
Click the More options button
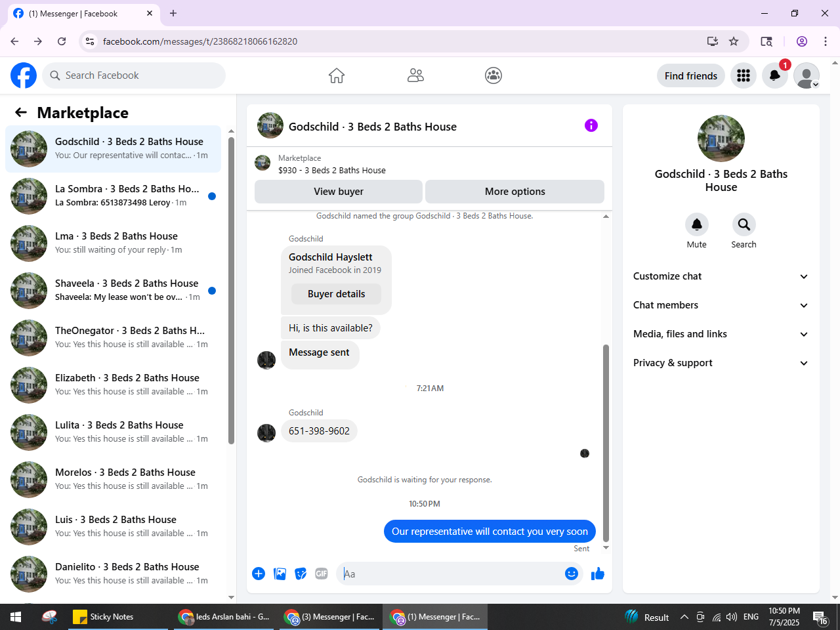pyautogui.click(x=515, y=192)
